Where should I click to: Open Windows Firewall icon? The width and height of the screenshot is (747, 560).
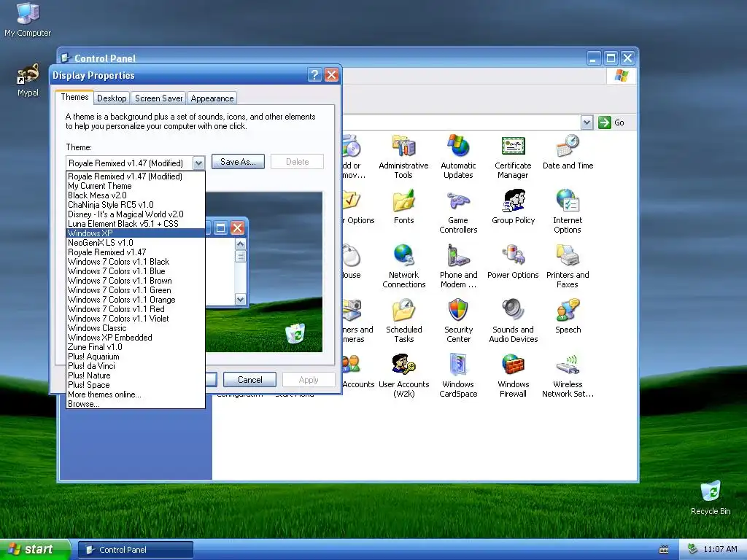tap(513, 376)
